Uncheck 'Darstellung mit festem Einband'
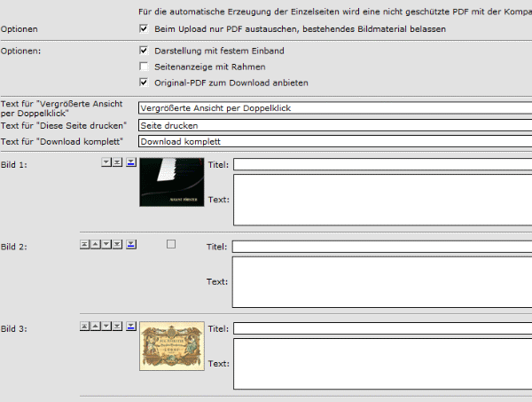The width and height of the screenshot is (532, 402). 144,51
